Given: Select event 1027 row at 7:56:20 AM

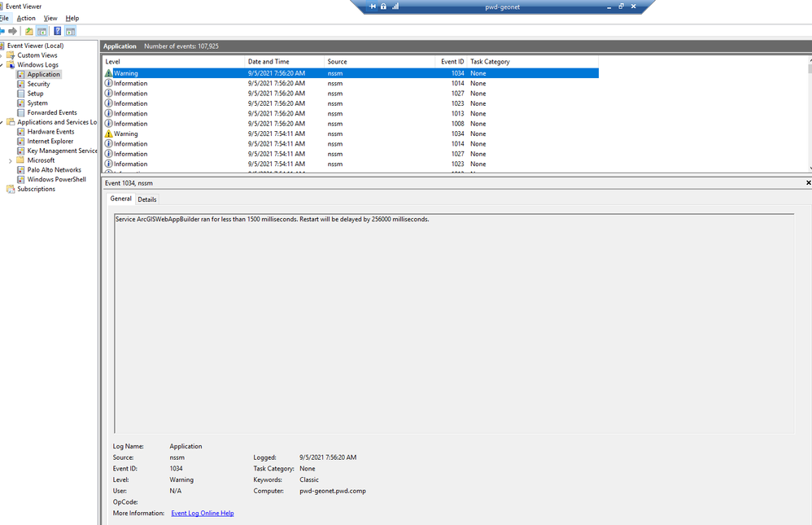Looking at the screenshot, I should pos(351,94).
